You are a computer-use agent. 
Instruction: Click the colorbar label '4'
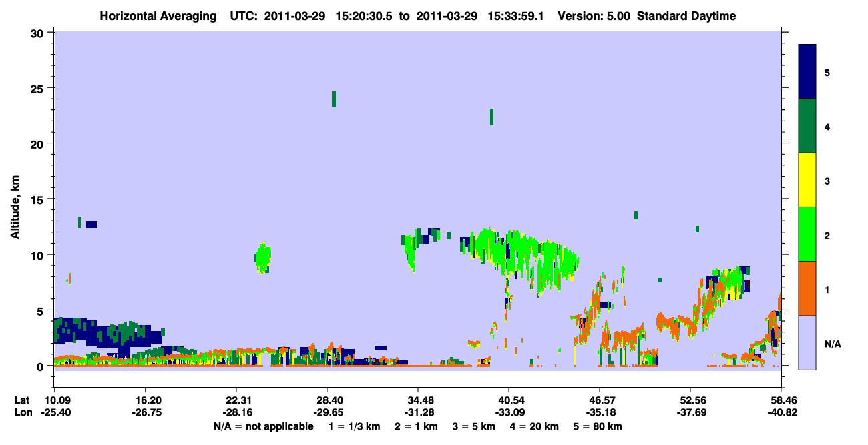click(827, 127)
